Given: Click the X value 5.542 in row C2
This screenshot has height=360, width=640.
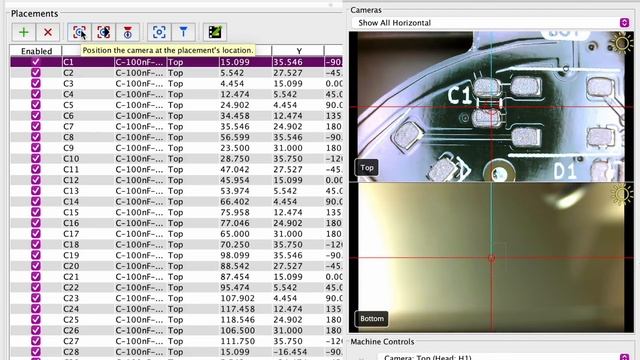Looking at the screenshot, I should coord(232,73).
